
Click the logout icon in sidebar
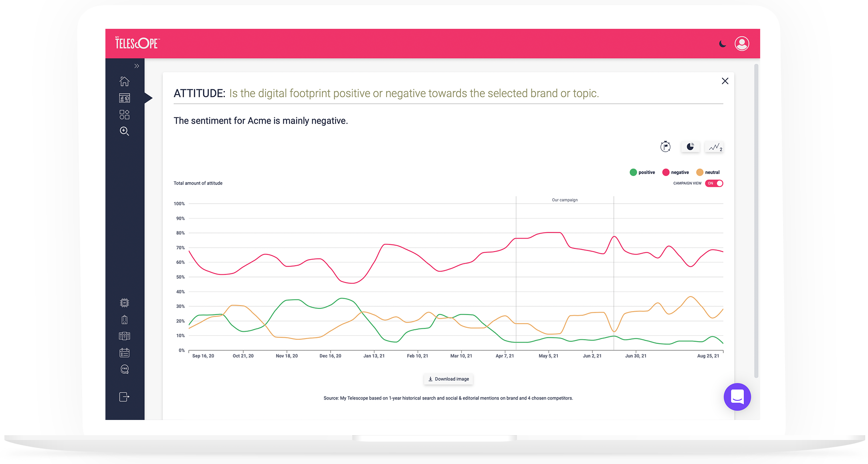point(124,397)
